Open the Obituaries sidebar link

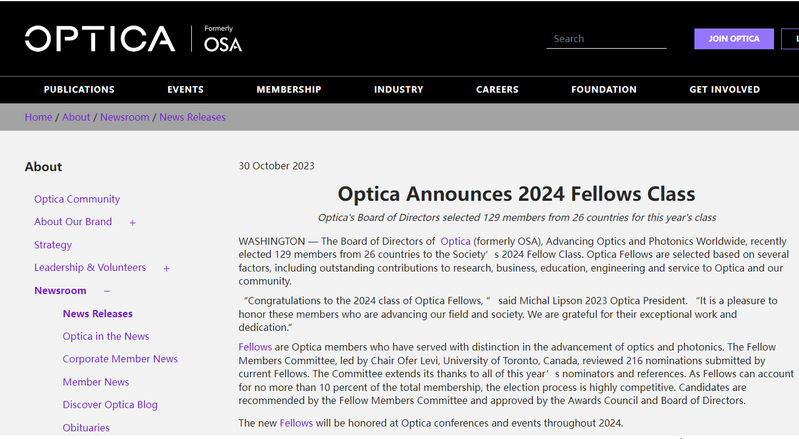click(86, 428)
